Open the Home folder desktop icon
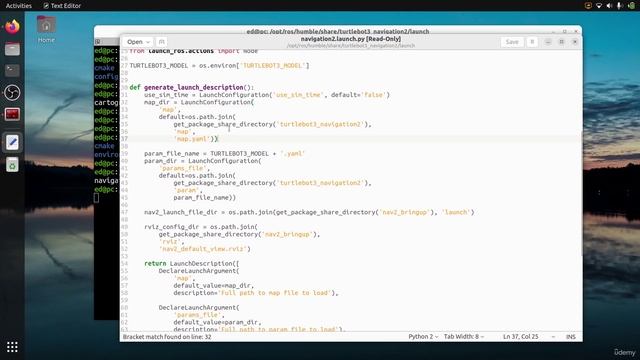The image size is (640, 360). [x=46, y=29]
